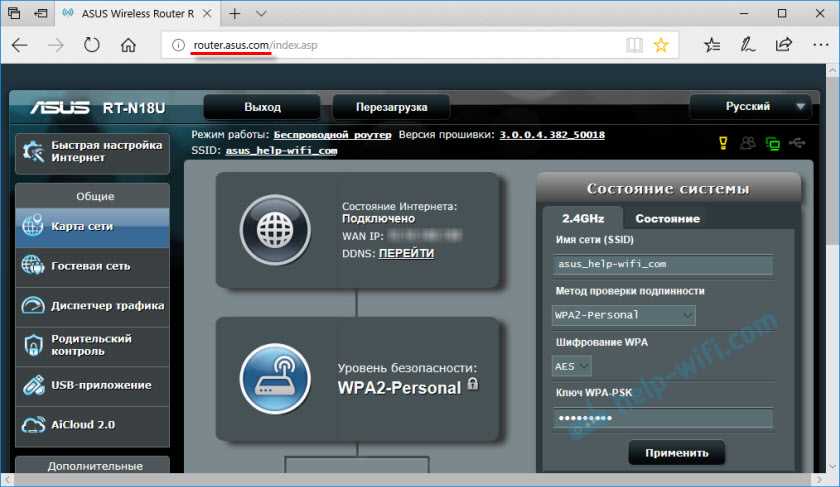Click the add notes pen icon

[x=747, y=45]
